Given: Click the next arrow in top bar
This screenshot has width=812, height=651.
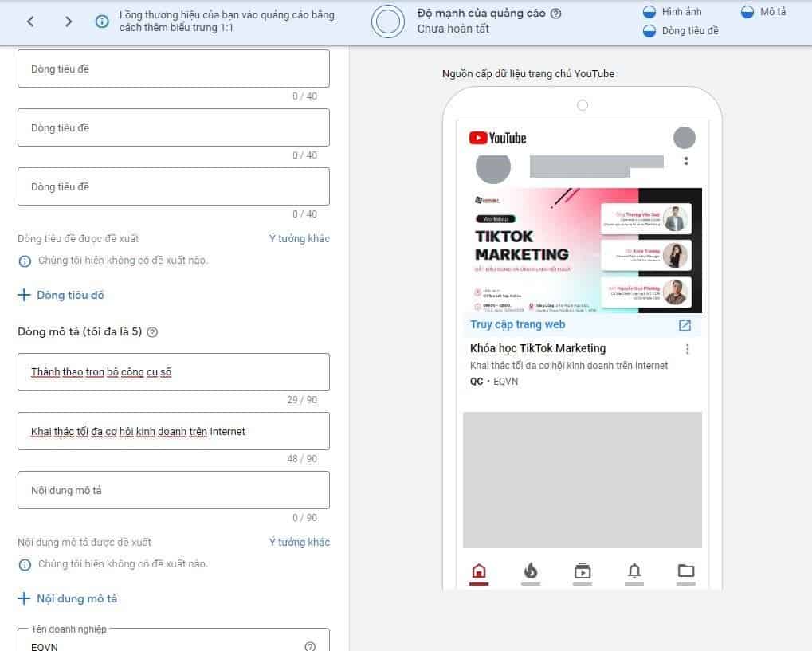Looking at the screenshot, I should pyautogui.click(x=69, y=22).
